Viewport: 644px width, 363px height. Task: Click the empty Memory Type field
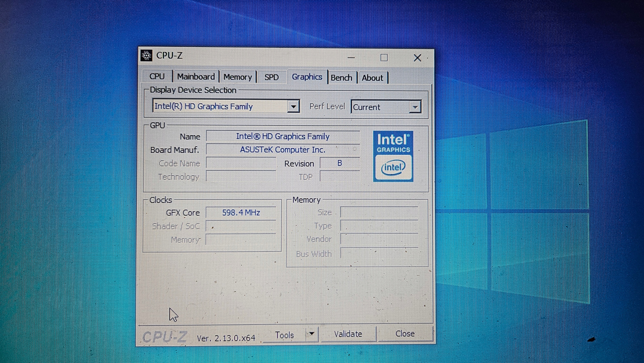click(379, 226)
